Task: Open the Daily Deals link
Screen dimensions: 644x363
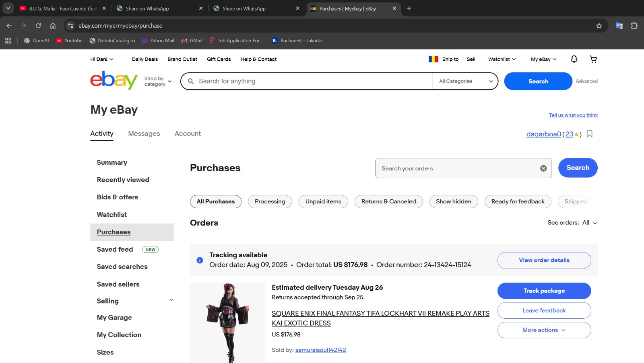Action: click(145, 59)
